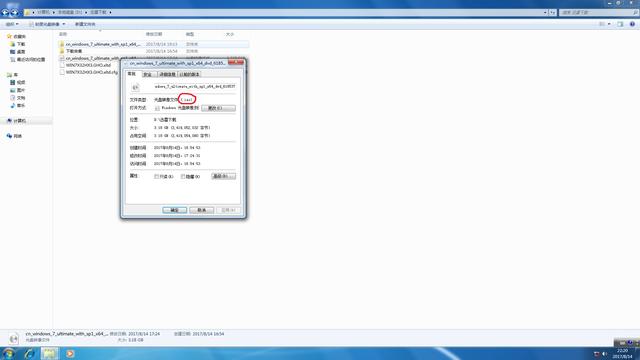This screenshot has height=360, width=640.
Task: Click the details pane disc image icon
Action: coord(13,338)
